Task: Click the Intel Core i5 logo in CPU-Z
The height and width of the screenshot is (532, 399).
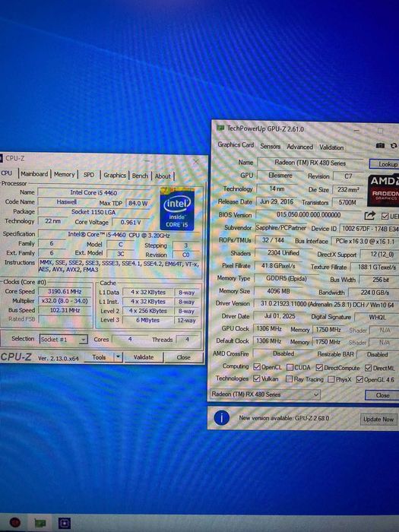Action: [x=177, y=209]
